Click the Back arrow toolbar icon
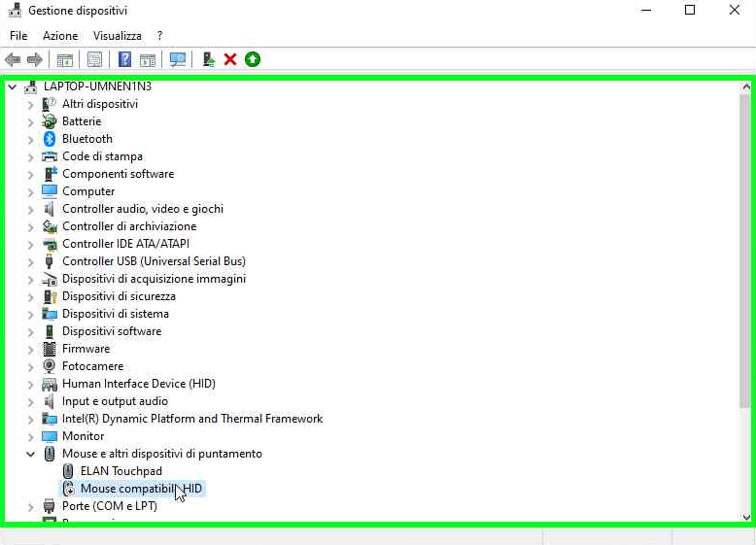 [13, 60]
